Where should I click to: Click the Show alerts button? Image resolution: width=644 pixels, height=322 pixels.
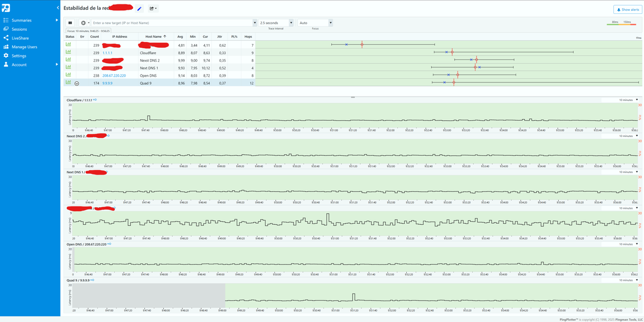pyautogui.click(x=627, y=10)
